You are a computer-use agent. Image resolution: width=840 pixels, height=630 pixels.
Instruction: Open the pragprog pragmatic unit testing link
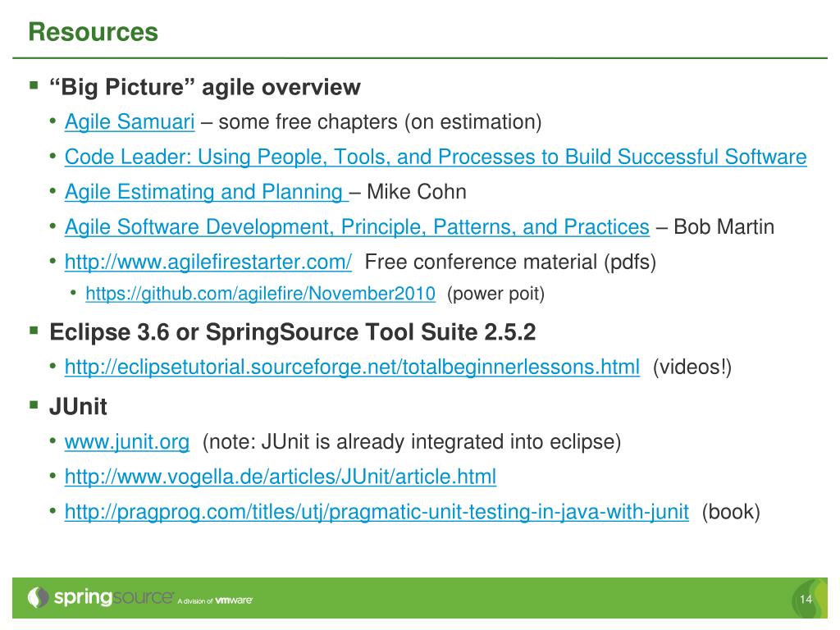click(x=377, y=512)
